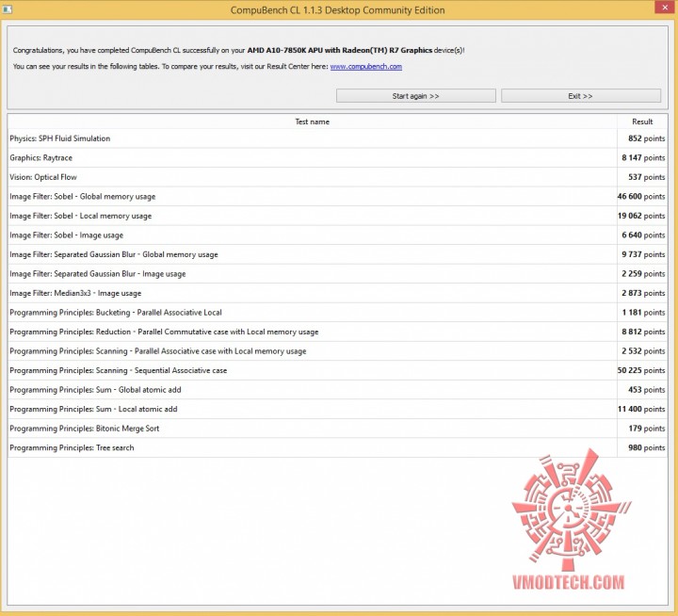
Task: Click the 179 points result
Action: pyautogui.click(x=646, y=429)
